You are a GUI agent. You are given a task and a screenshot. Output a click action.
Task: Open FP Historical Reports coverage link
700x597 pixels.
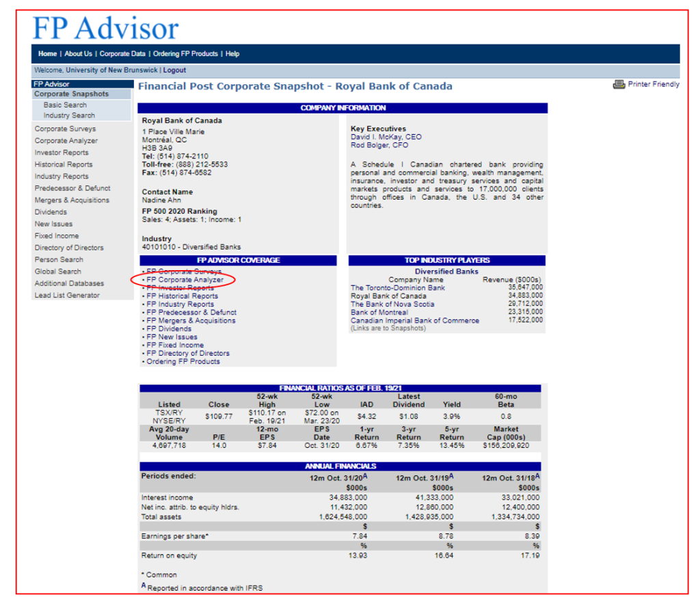[182, 296]
